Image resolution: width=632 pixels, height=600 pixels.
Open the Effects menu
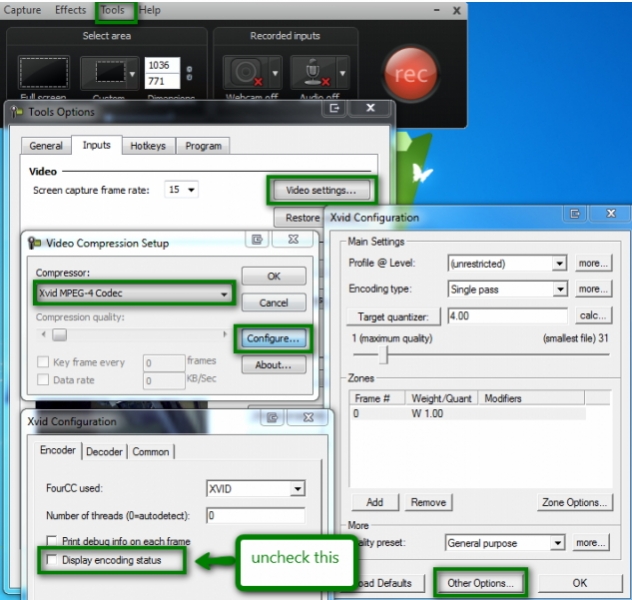tap(71, 10)
